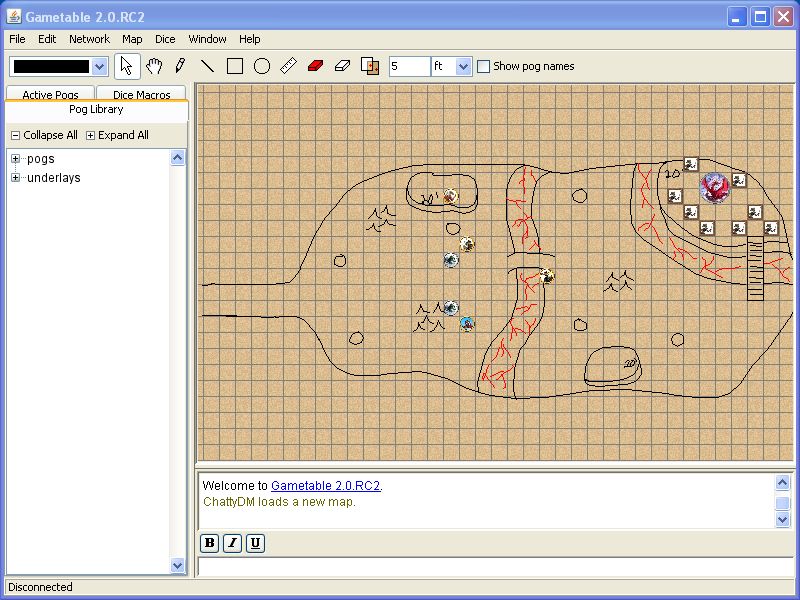Select the red color eraser tool
The width and height of the screenshot is (800, 600).
coord(315,66)
